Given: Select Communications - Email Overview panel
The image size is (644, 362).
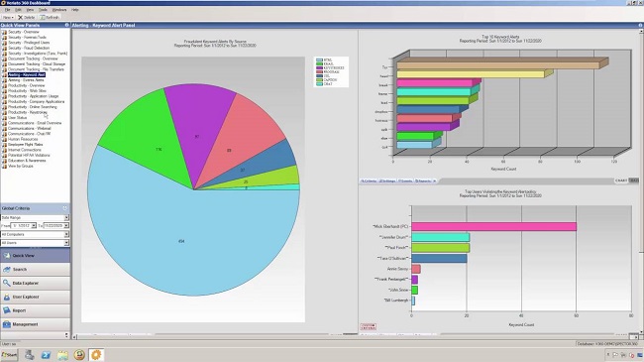Looking at the screenshot, I should [35, 123].
